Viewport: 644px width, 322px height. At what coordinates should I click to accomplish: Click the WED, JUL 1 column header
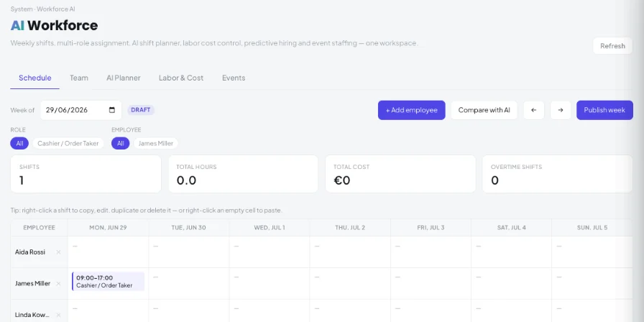point(270,228)
